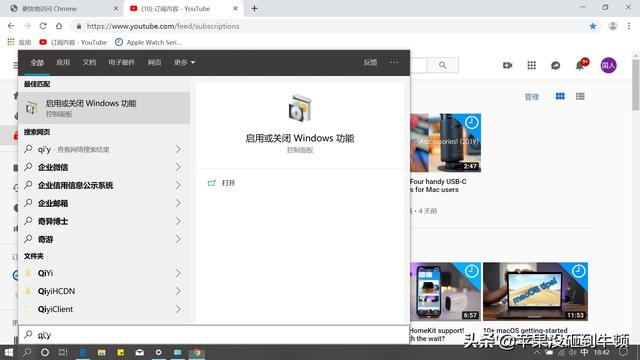Viewport: 640px width, 360px height.
Task: Open Mail app from taskbar
Action: coord(140,352)
